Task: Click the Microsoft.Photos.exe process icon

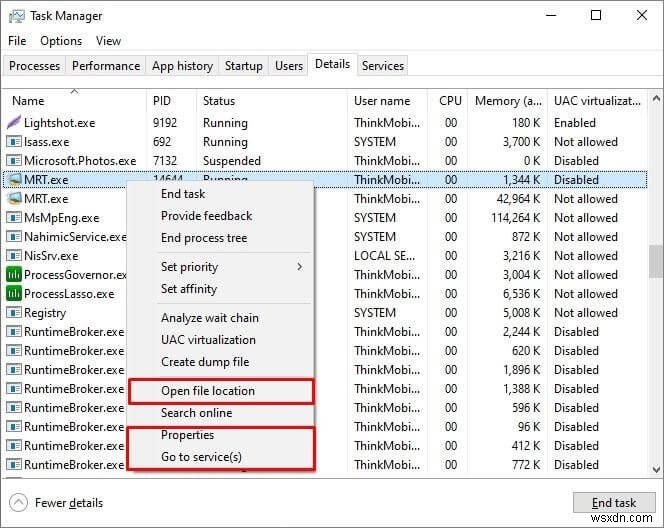Action: click(14, 160)
